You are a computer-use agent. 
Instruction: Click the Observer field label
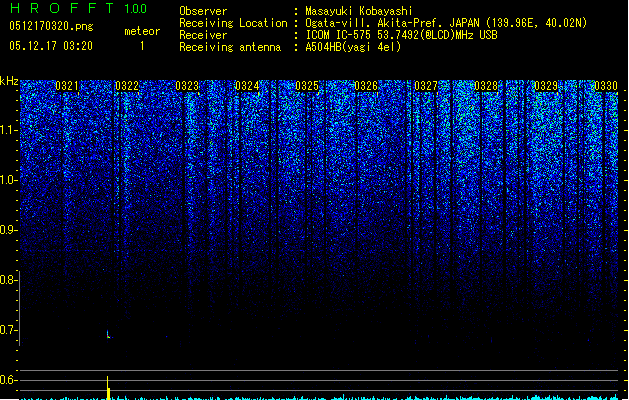point(203,11)
